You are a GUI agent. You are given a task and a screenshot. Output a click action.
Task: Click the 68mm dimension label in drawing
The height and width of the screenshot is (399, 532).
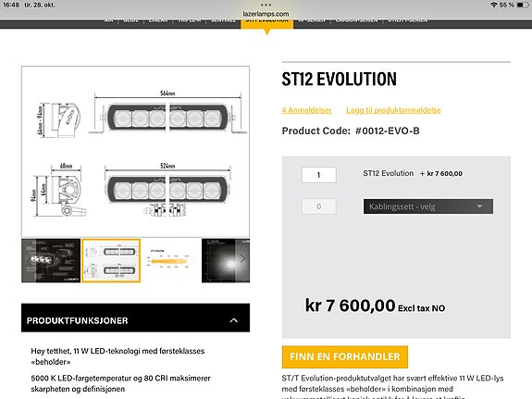(x=67, y=166)
